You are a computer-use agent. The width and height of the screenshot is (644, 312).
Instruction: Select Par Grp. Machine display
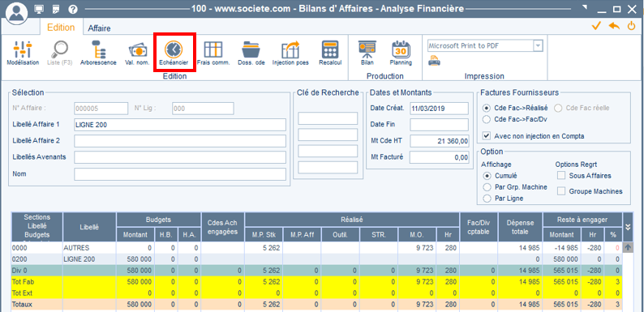tap(487, 187)
